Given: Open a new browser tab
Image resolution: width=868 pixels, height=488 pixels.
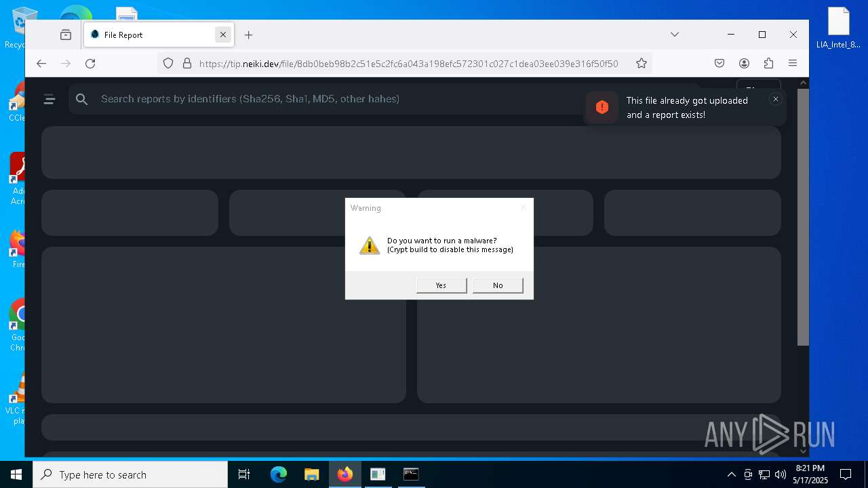Looking at the screenshot, I should coord(249,35).
